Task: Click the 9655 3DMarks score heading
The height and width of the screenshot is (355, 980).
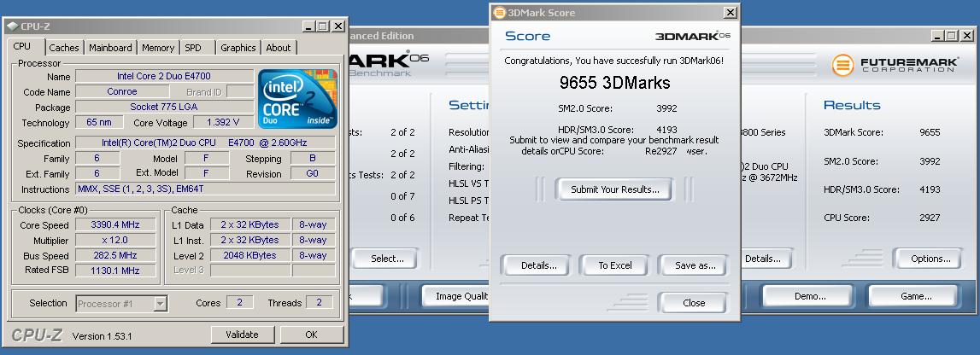Action: (x=614, y=83)
